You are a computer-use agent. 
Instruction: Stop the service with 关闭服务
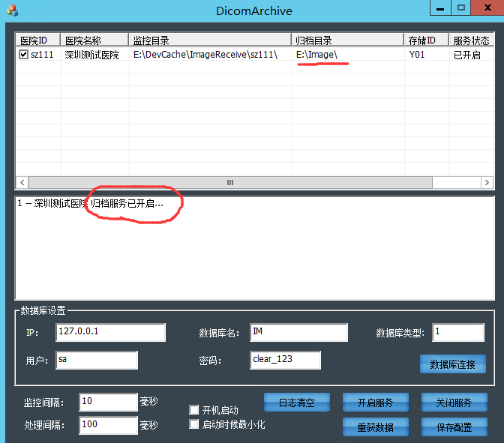coord(453,403)
